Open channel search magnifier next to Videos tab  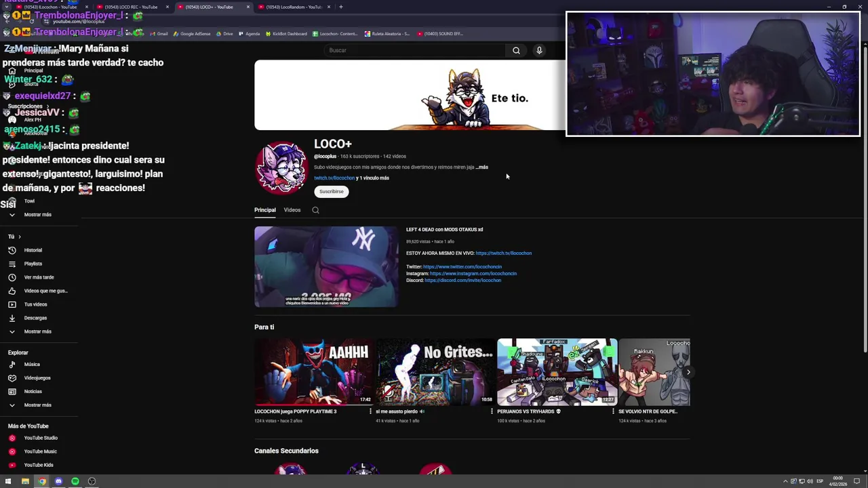(x=315, y=210)
